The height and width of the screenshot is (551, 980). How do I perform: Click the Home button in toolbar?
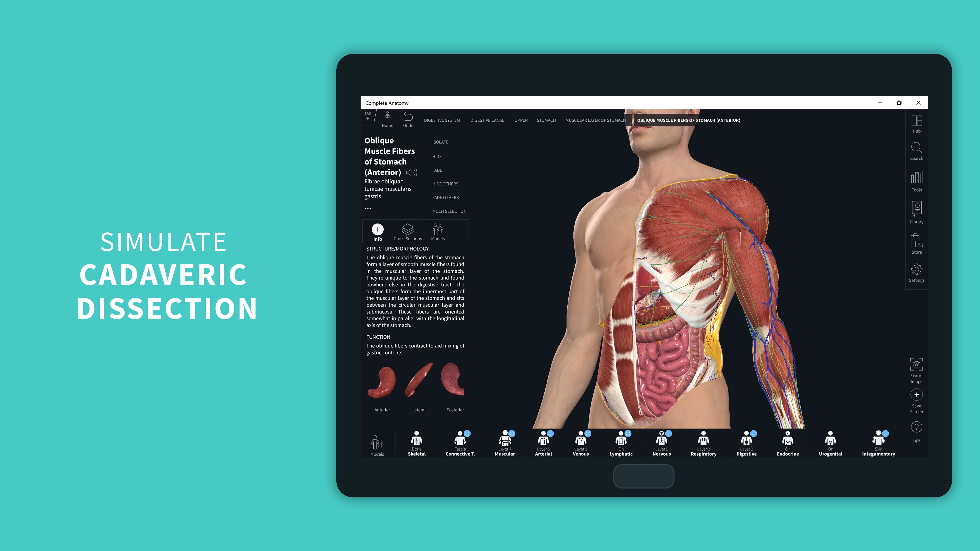(387, 119)
